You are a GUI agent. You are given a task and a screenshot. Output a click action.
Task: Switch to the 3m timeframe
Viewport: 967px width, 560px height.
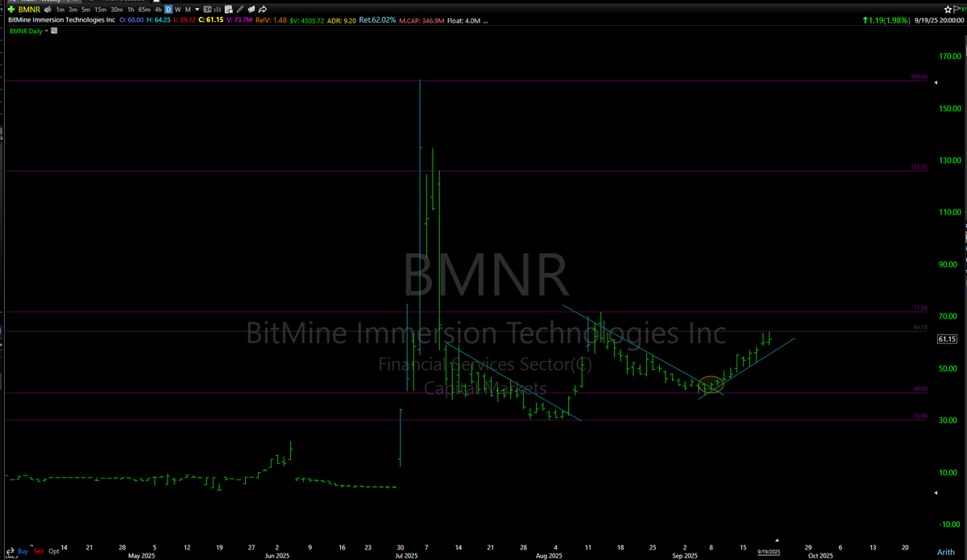point(73,10)
